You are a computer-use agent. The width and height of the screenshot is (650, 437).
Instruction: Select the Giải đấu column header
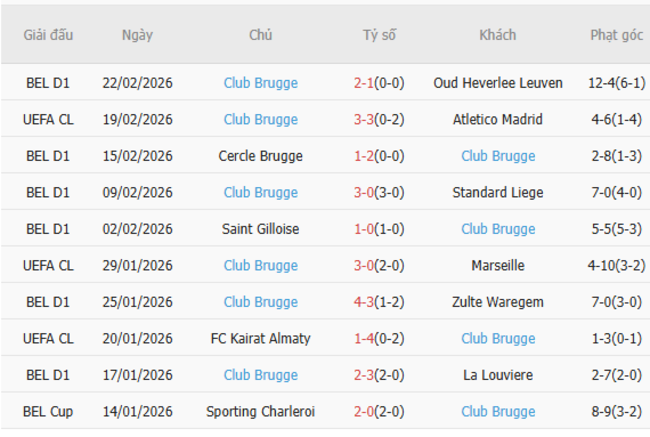[x=48, y=35]
